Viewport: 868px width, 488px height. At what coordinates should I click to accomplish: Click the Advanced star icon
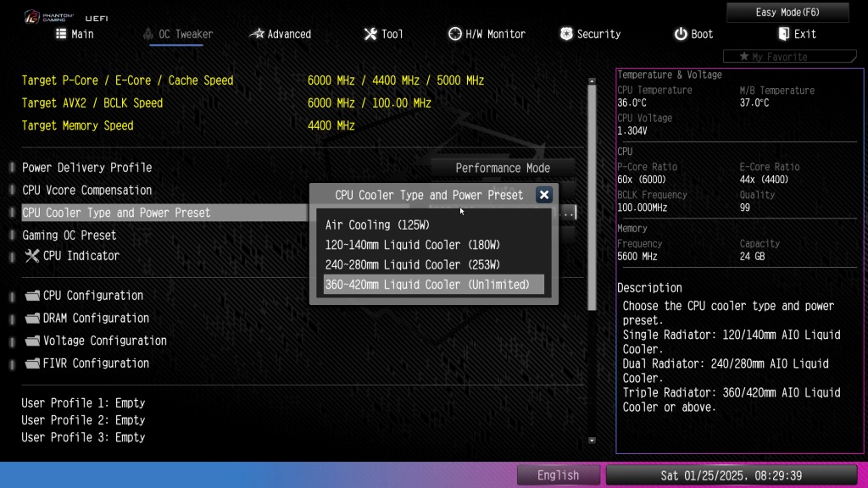point(257,34)
